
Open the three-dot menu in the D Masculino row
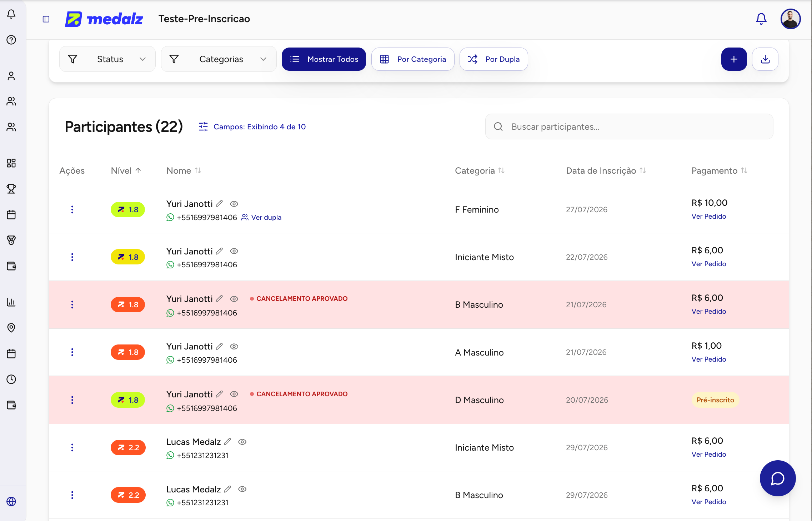coord(72,400)
